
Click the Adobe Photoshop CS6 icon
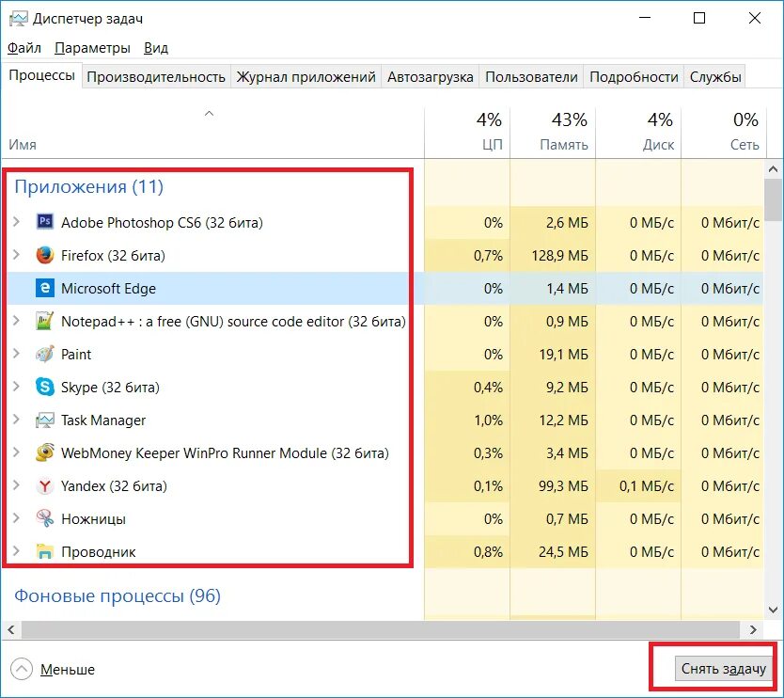coord(45,221)
